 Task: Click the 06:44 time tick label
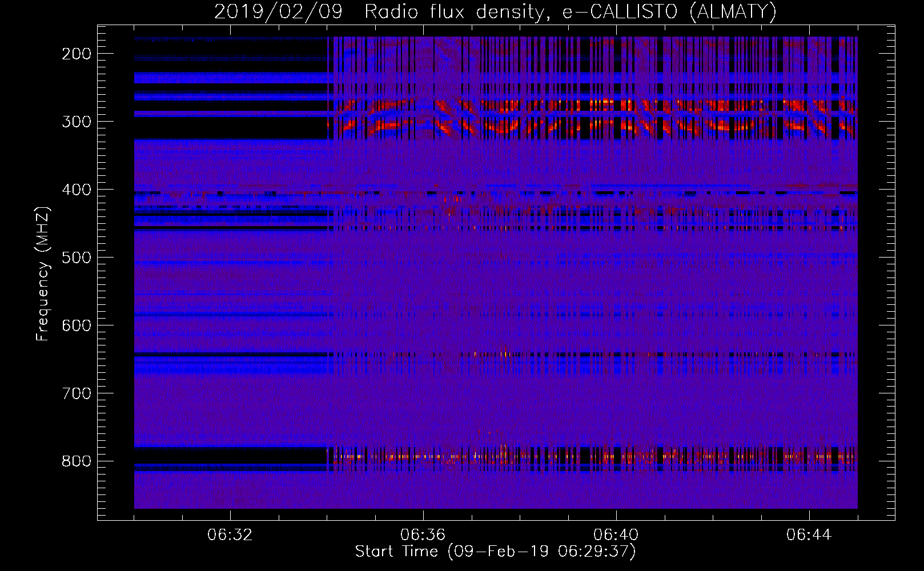[x=809, y=535]
